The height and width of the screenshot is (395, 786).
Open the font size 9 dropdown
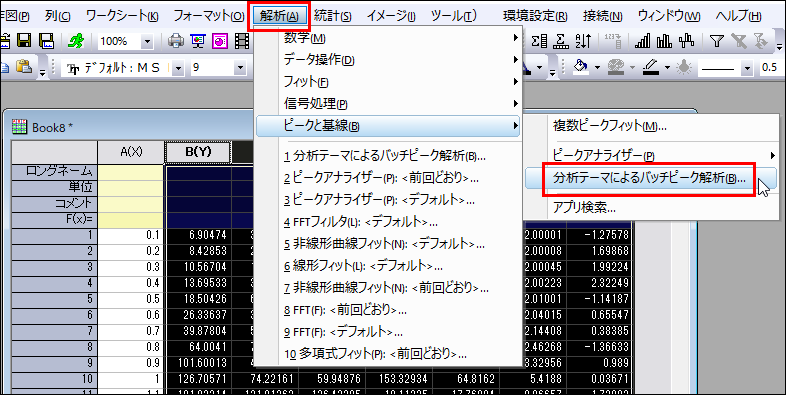(x=241, y=67)
